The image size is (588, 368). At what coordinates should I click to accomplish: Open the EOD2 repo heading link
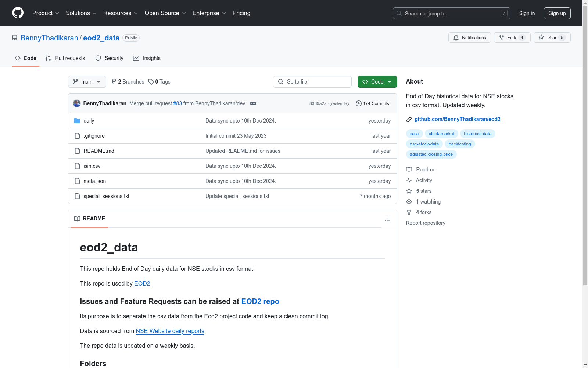[x=260, y=301]
